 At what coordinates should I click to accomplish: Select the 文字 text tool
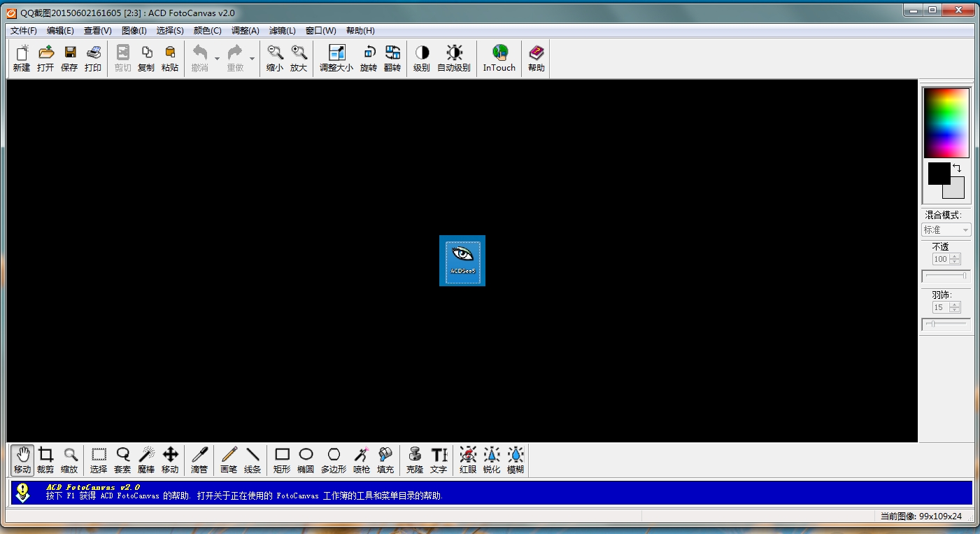[x=439, y=461]
